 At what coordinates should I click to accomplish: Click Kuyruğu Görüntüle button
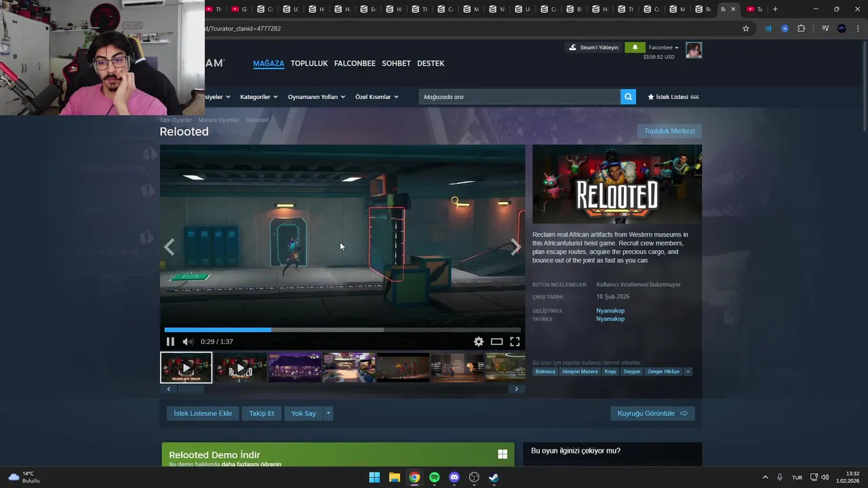652,413
